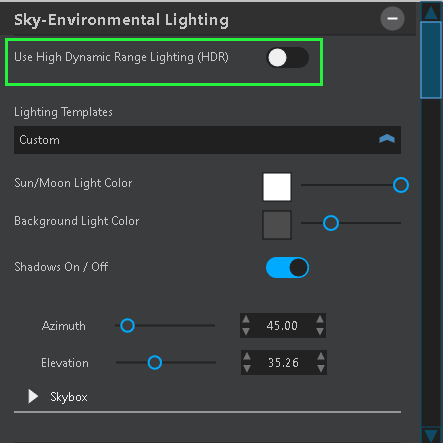The height and width of the screenshot is (443, 443).
Task: Turn off the Shadows On / Off switch
Action: (287, 267)
